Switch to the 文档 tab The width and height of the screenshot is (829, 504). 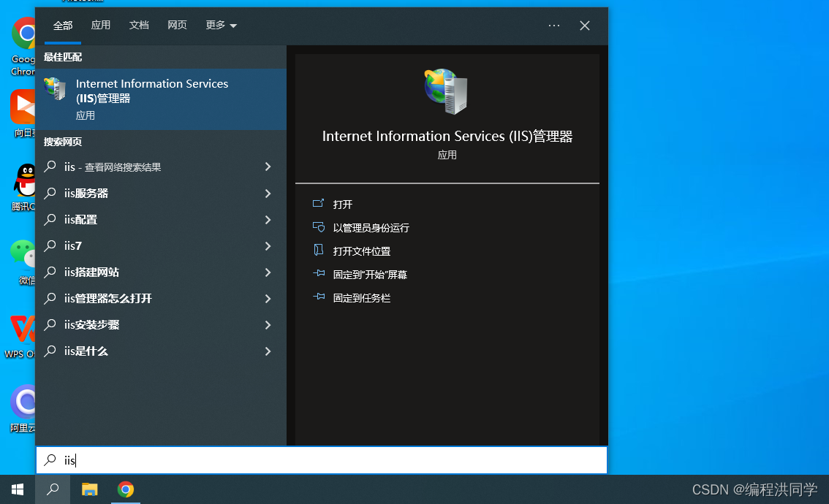pos(139,26)
